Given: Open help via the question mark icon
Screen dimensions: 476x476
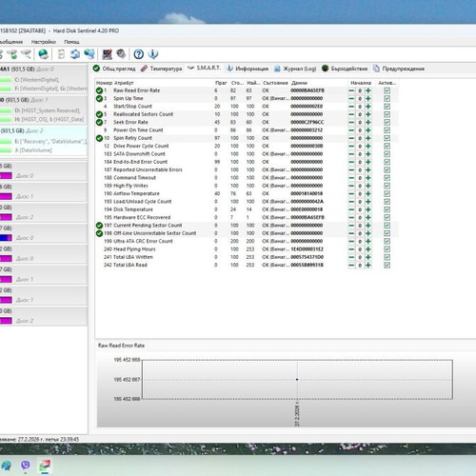Looking at the screenshot, I should coord(138,54).
